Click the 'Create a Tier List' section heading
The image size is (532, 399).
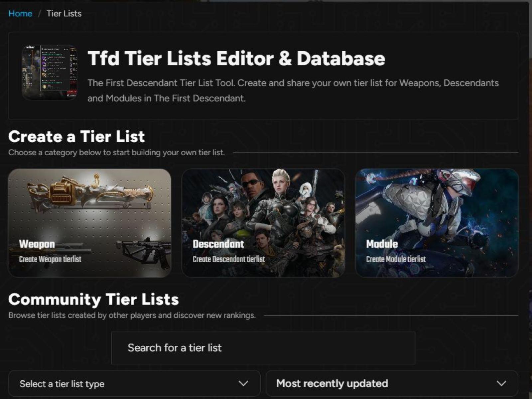77,136
